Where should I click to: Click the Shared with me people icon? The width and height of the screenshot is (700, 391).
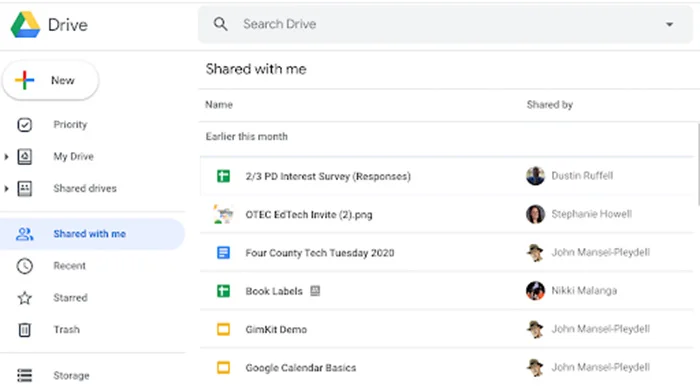(x=25, y=234)
